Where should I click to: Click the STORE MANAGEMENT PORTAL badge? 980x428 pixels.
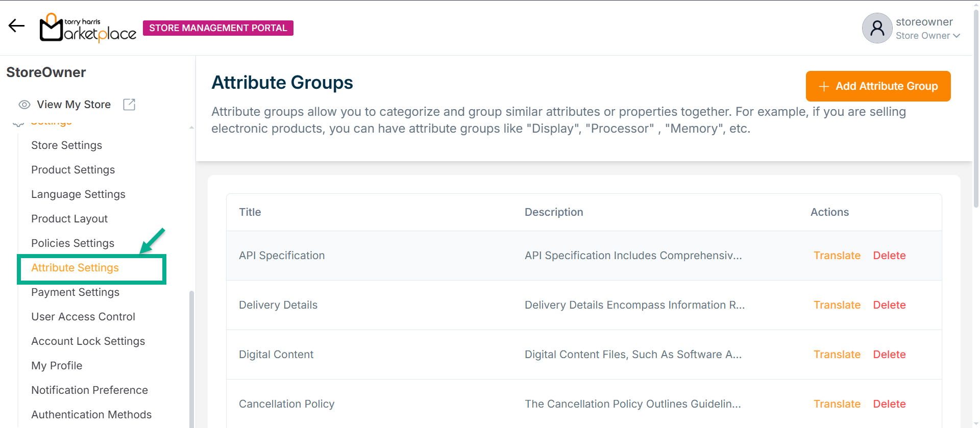point(218,28)
